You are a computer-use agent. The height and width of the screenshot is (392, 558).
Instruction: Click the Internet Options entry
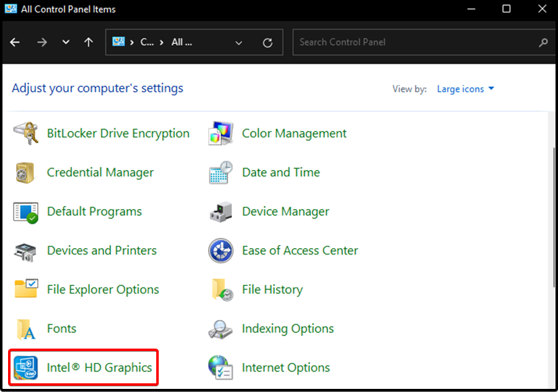coord(286,367)
